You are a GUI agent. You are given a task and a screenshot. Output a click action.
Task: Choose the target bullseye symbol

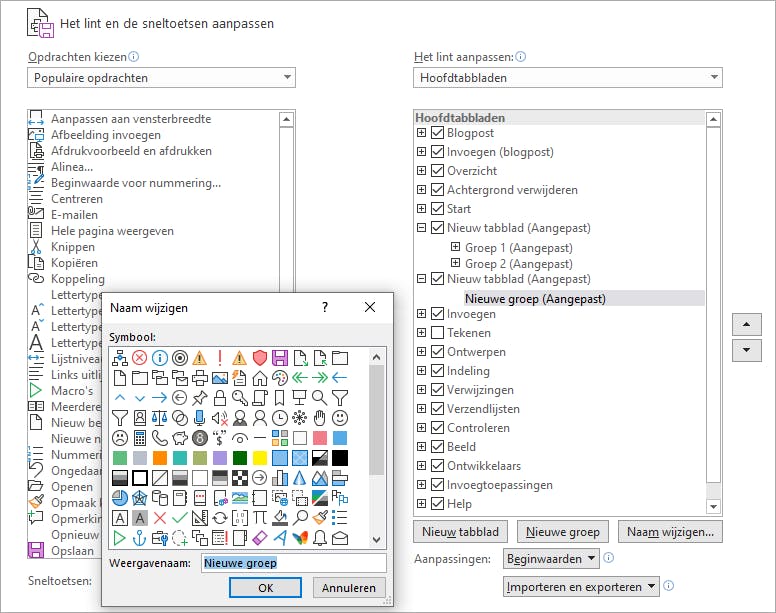pos(180,358)
